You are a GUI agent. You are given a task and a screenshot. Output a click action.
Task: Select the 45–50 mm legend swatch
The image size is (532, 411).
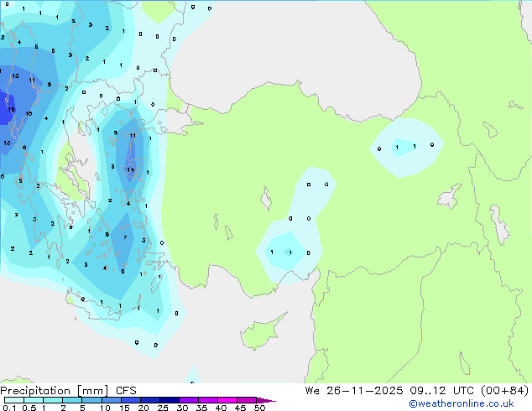[247, 400]
